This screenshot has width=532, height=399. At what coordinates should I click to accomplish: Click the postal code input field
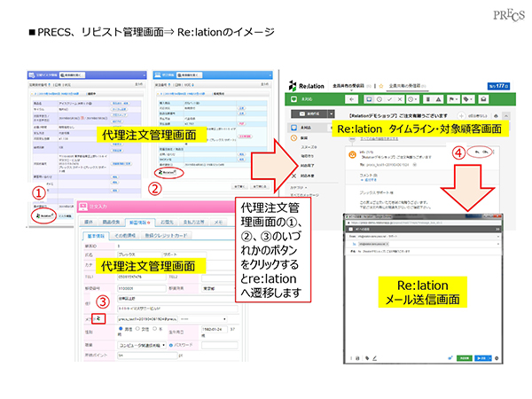[142, 289]
